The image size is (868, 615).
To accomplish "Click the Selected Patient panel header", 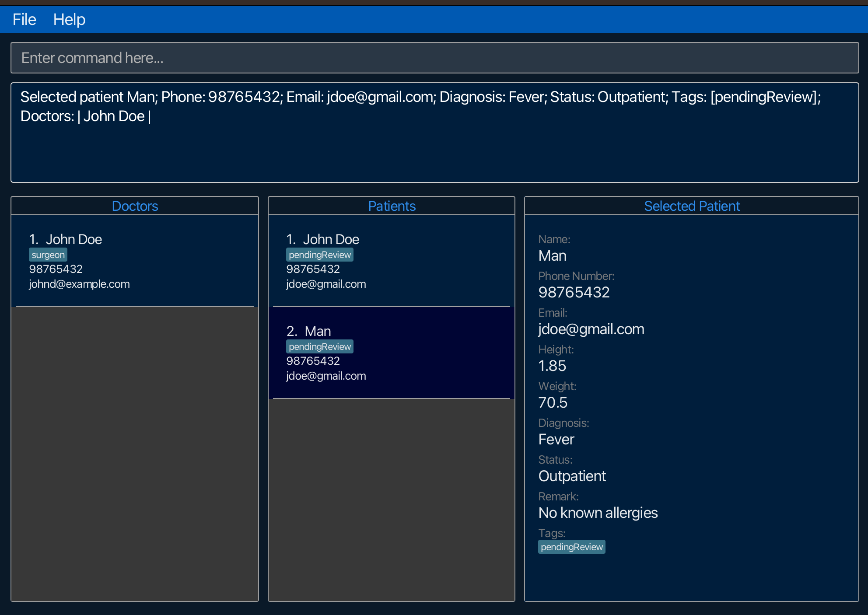I will click(x=691, y=206).
